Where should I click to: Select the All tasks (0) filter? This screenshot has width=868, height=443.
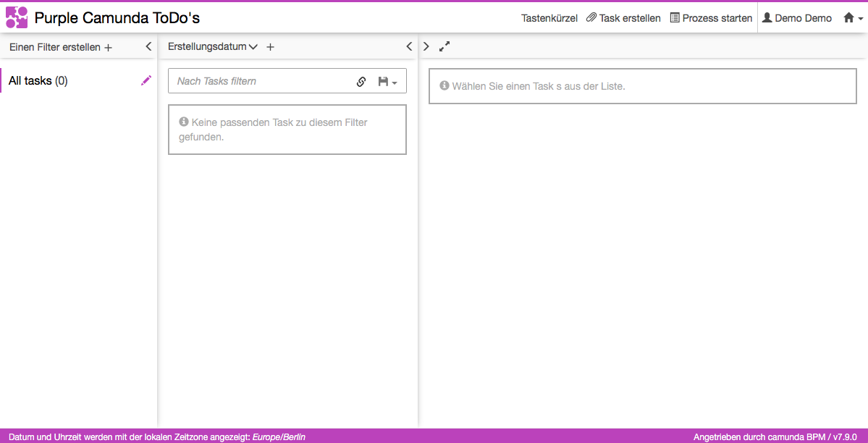[x=38, y=81]
